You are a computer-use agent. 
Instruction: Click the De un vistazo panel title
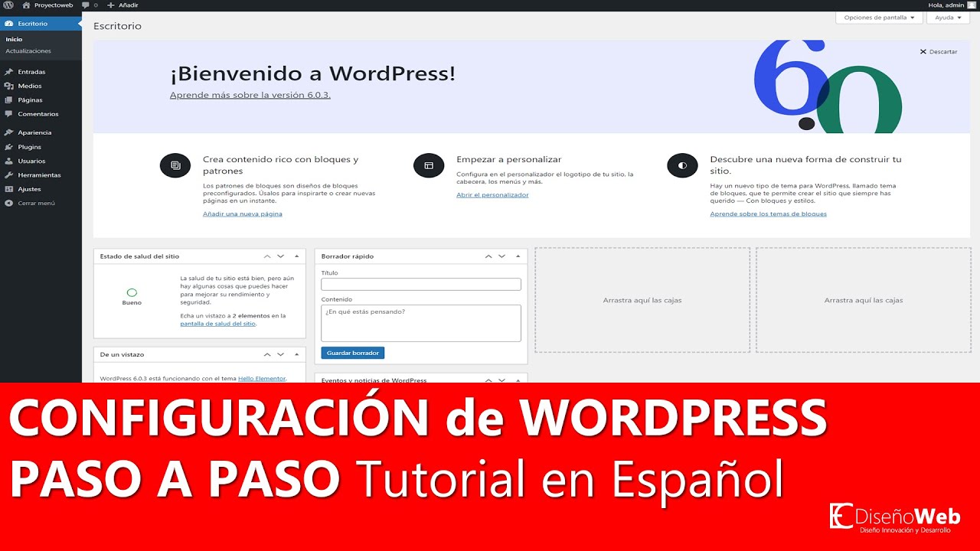[122, 355]
